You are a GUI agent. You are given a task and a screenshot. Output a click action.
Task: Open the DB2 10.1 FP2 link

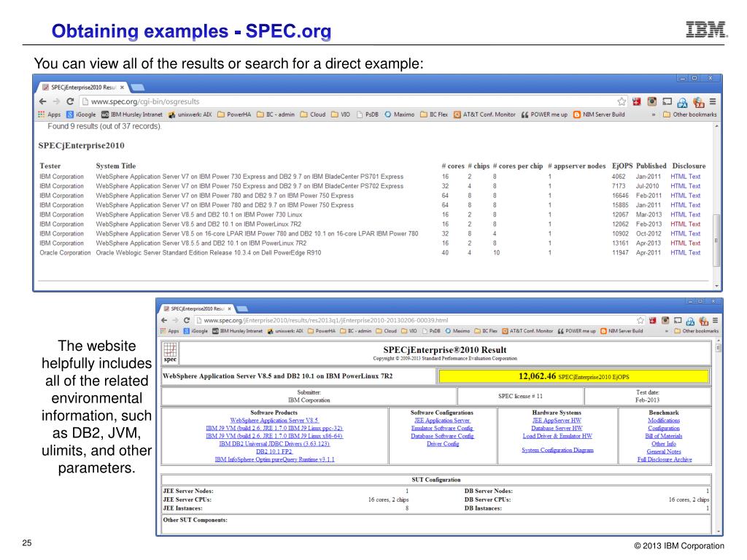coord(274,451)
